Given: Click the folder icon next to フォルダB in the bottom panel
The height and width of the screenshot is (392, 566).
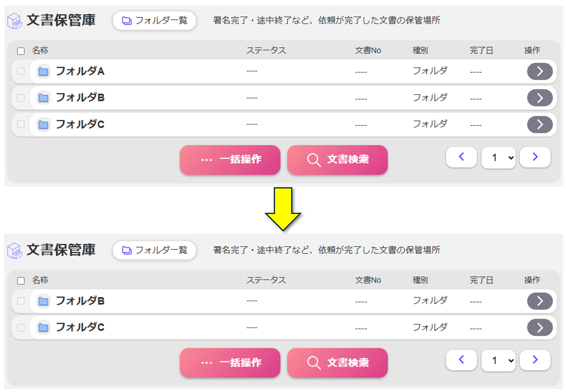Looking at the screenshot, I should point(44,301).
